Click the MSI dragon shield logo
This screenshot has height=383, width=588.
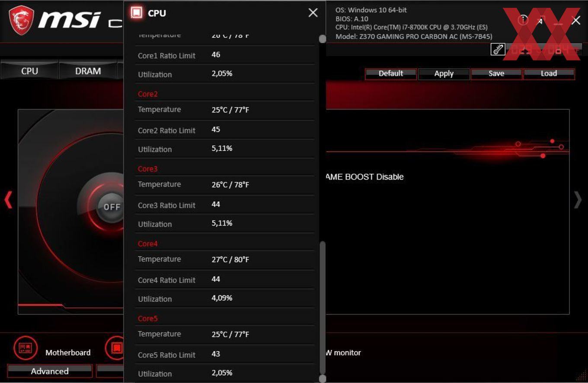(x=22, y=20)
